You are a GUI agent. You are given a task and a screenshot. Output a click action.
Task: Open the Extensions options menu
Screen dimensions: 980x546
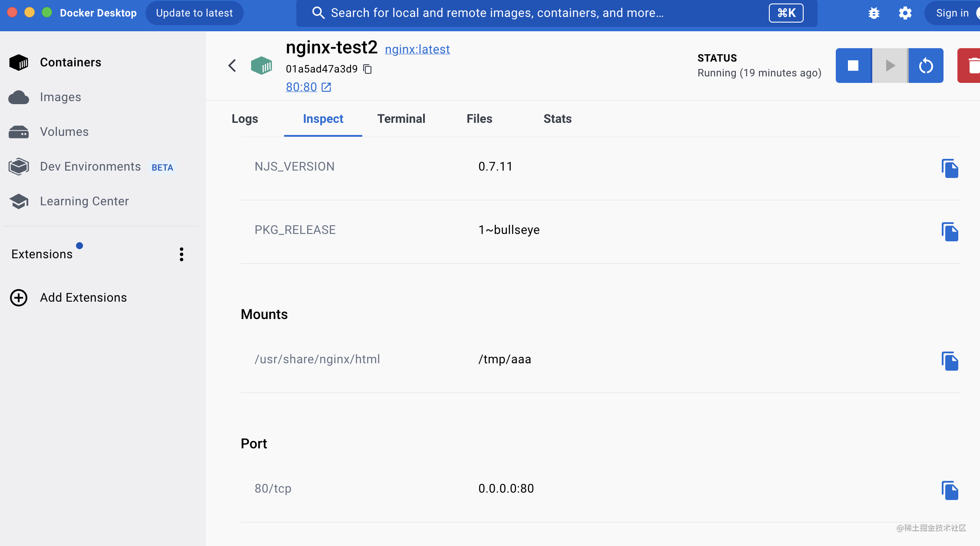point(181,254)
